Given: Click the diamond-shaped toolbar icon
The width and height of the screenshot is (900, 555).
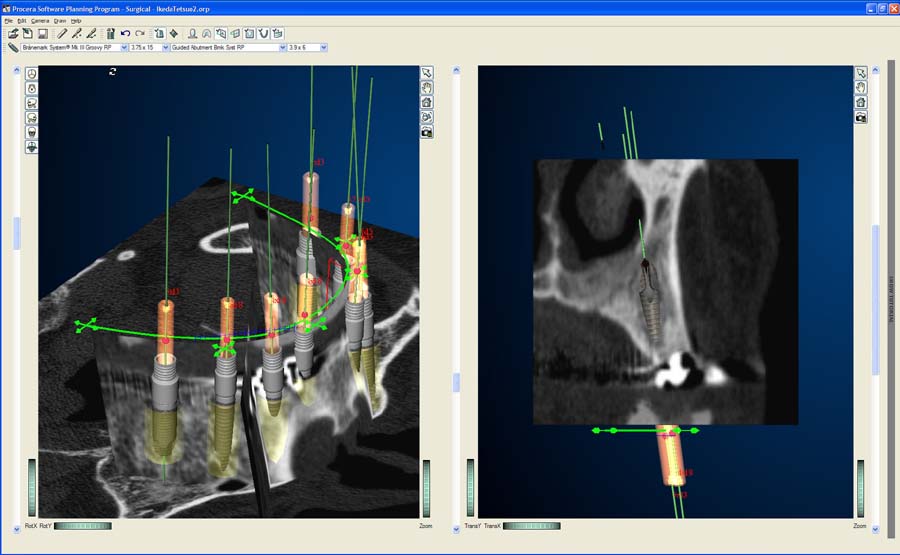Looking at the screenshot, I should [x=173, y=34].
